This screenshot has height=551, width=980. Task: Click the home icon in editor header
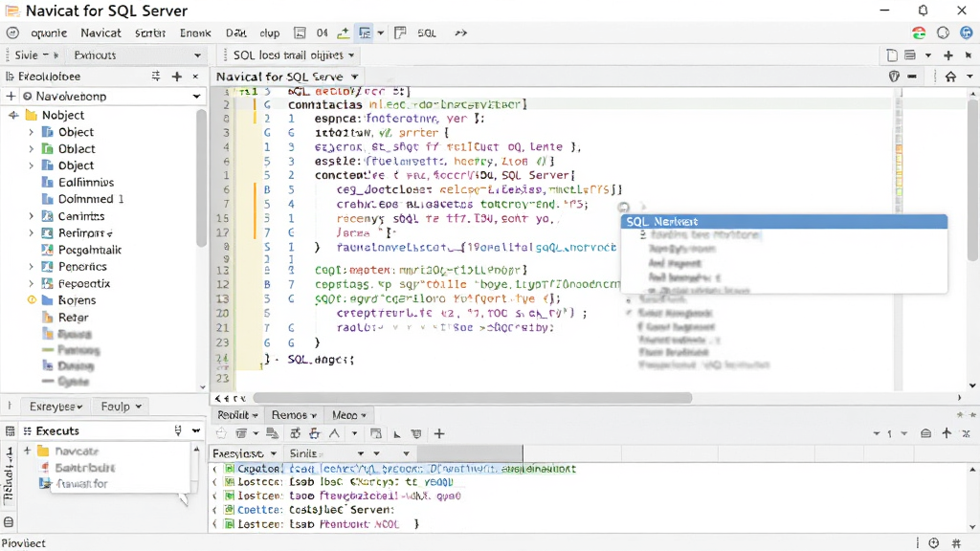coord(950,77)
